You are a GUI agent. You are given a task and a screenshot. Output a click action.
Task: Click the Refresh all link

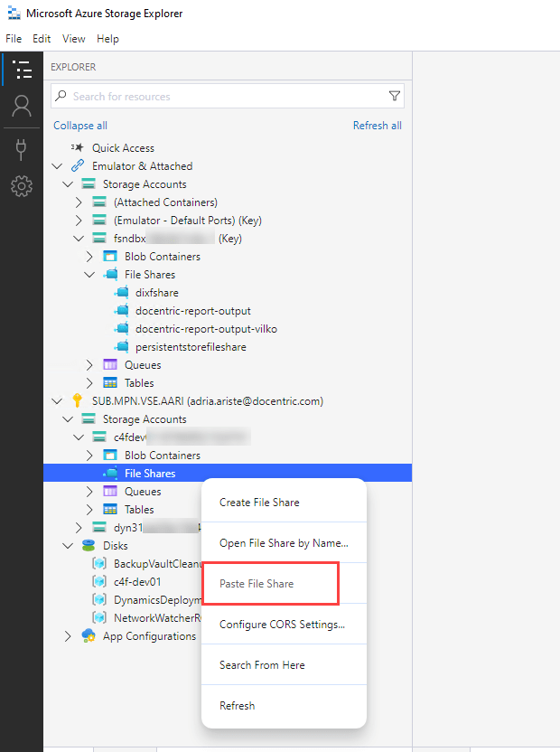coord(378,125)
